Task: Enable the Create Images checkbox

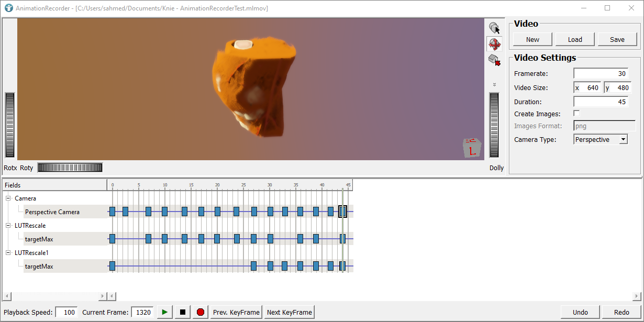Action: coord(576,113)
